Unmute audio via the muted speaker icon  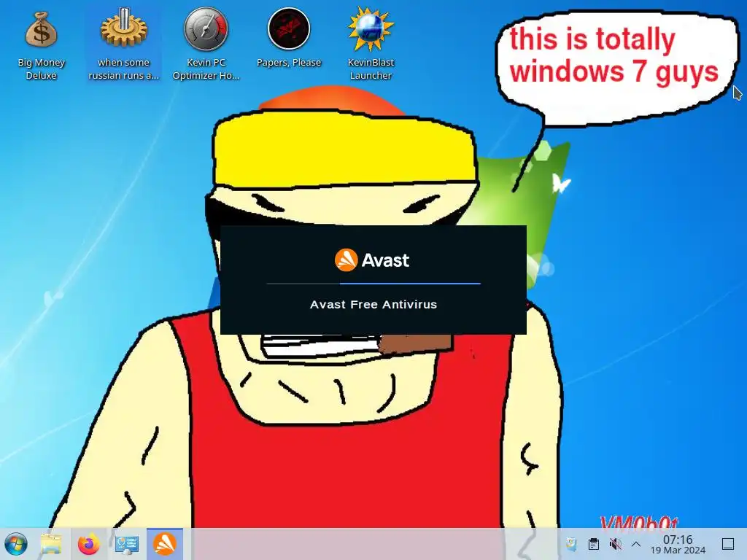(616, 544)
